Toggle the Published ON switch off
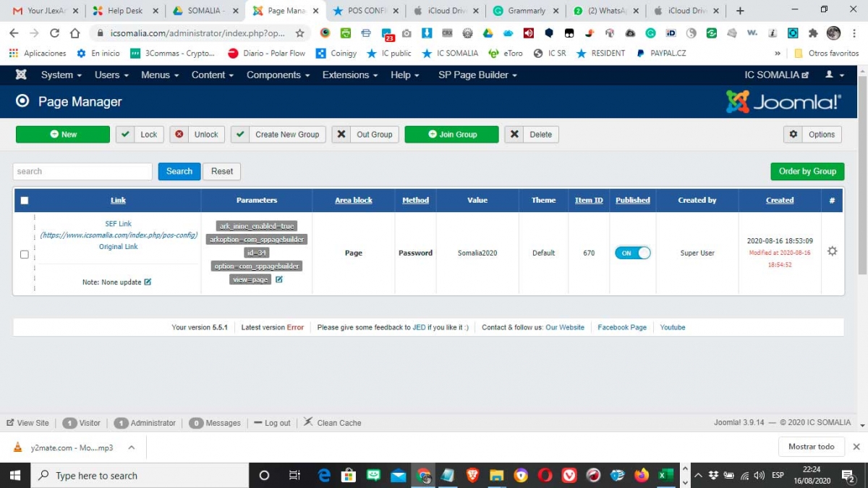The image size is (868, 488). (632, 253)
